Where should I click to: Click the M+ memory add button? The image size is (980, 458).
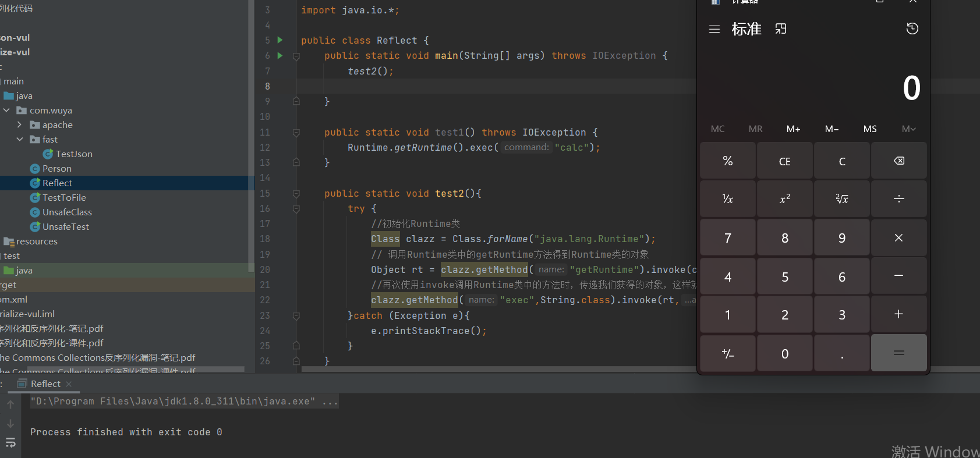(x=794, y=129)
